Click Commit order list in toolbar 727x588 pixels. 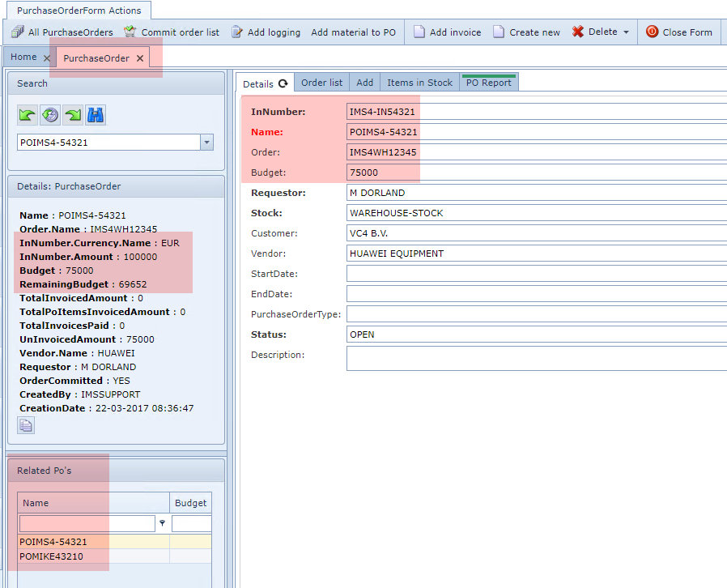point(172,32)
